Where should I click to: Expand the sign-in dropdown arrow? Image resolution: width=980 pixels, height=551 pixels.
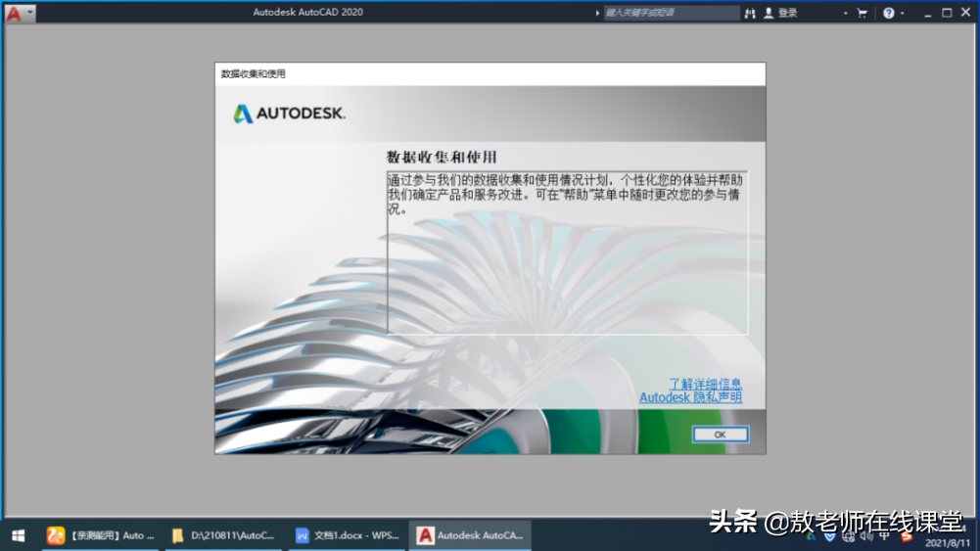[x=846, y=13]
